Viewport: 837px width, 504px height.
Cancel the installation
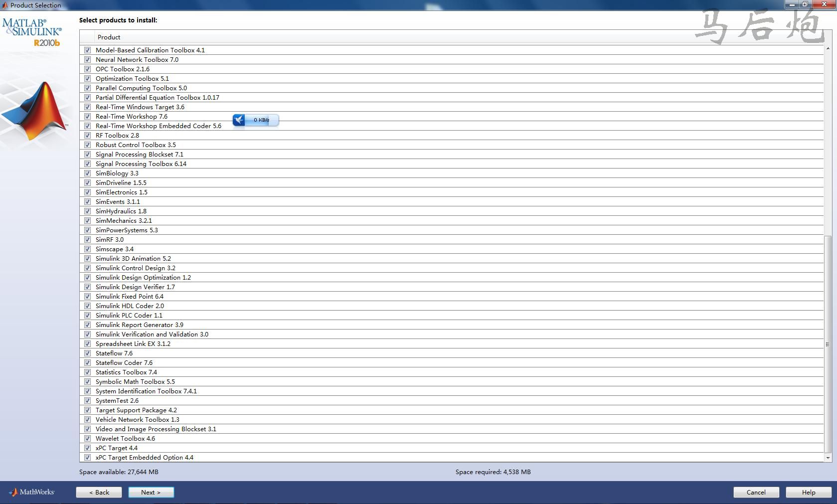756,492
